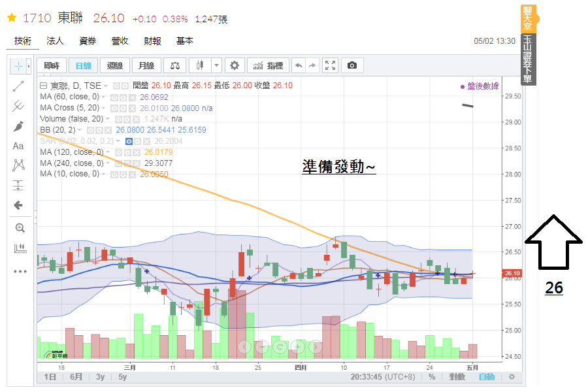Switch to 即時 realtime chart
Screen dimensions: 588x392
52,65
